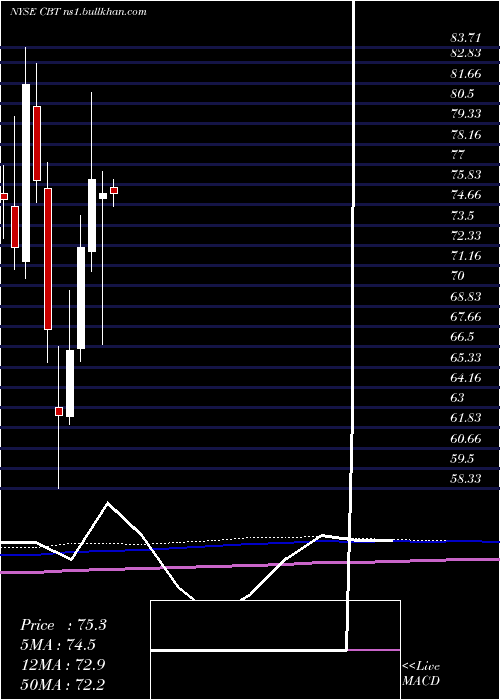Click the Price : 75.3 readout
The image size is (500, 700).
tap(63, 625)
